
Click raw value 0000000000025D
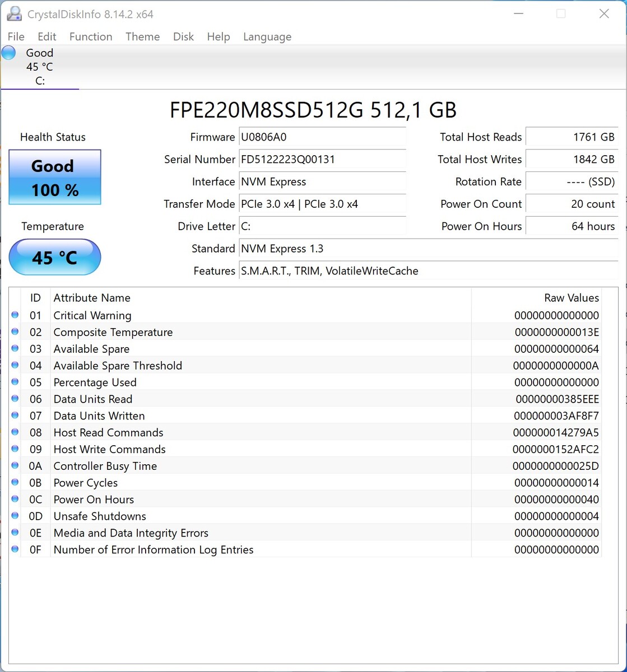tap(556, 466)
